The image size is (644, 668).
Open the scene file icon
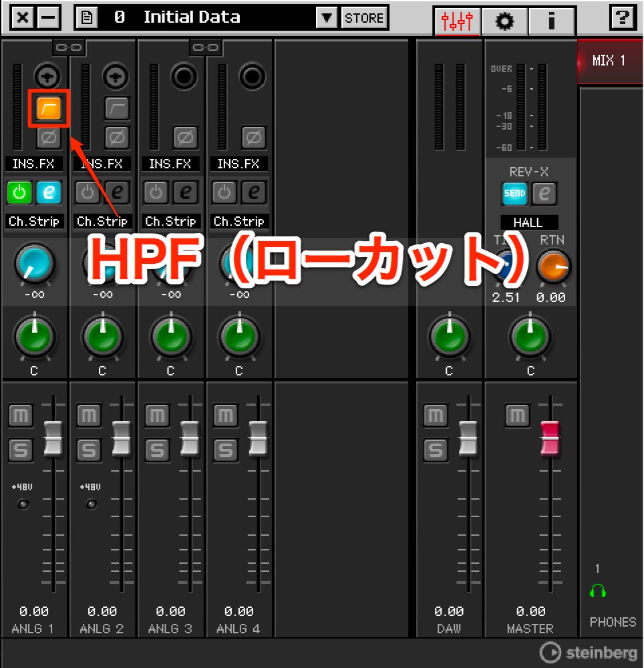[x=87, y=18]
